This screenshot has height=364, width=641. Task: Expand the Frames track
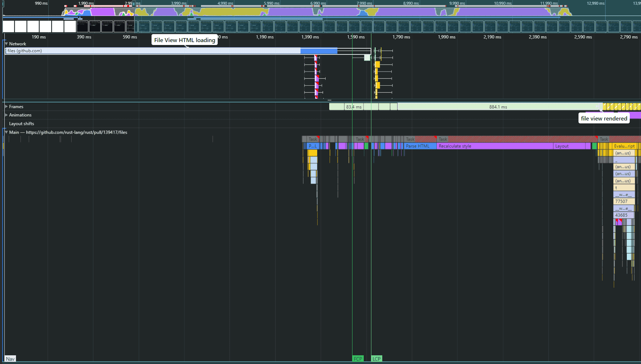(x=6, y=107)
